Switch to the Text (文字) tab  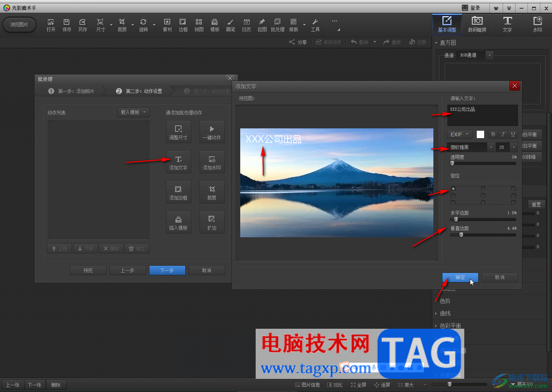pyautogui.click(x=507, y=24)
